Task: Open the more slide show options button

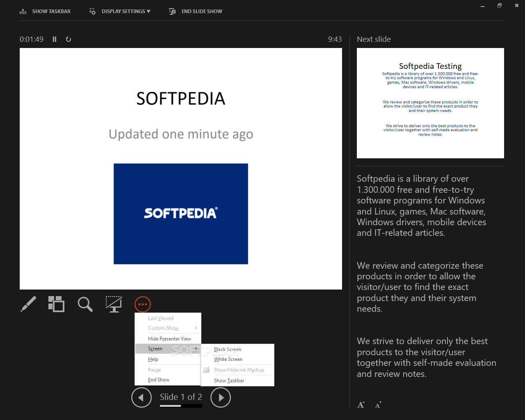Action: pyautogui.click(x=143, y=304)
